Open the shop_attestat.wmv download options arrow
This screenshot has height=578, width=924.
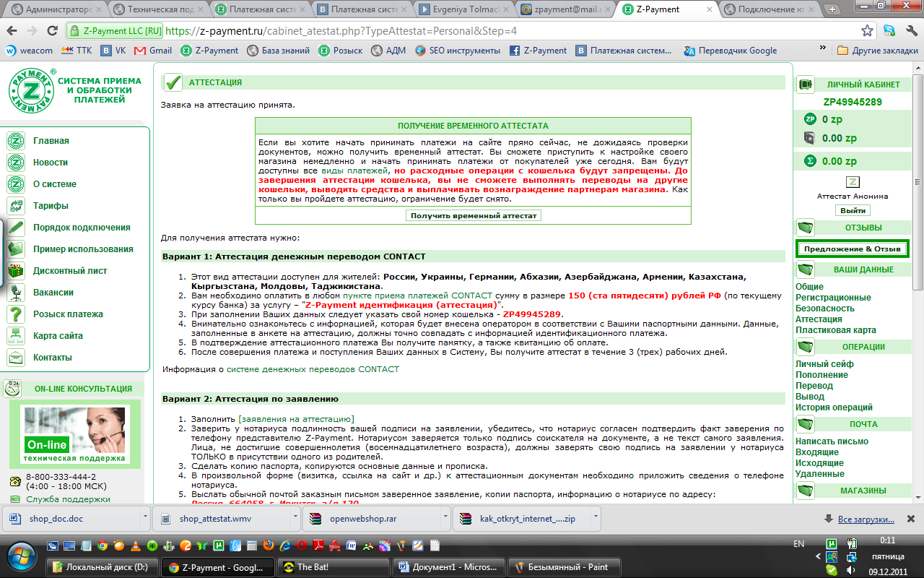[295, 518]
